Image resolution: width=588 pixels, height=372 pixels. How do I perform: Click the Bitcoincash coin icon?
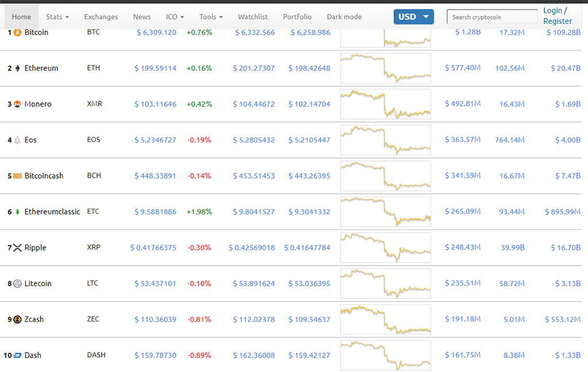click(17, 176)
